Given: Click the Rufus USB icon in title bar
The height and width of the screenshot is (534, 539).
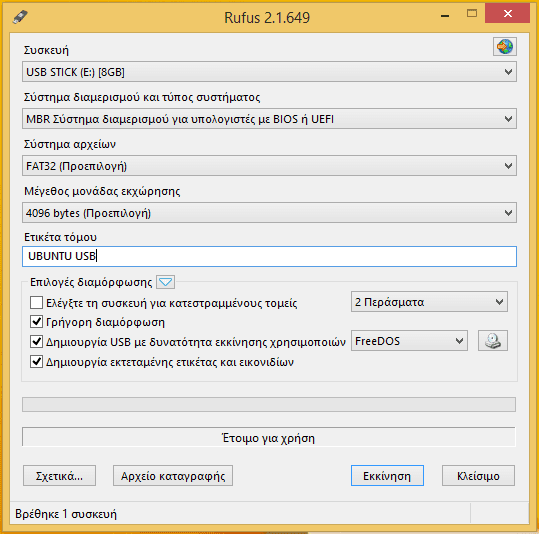Looking at the screenshot, I should pos(20,17).
